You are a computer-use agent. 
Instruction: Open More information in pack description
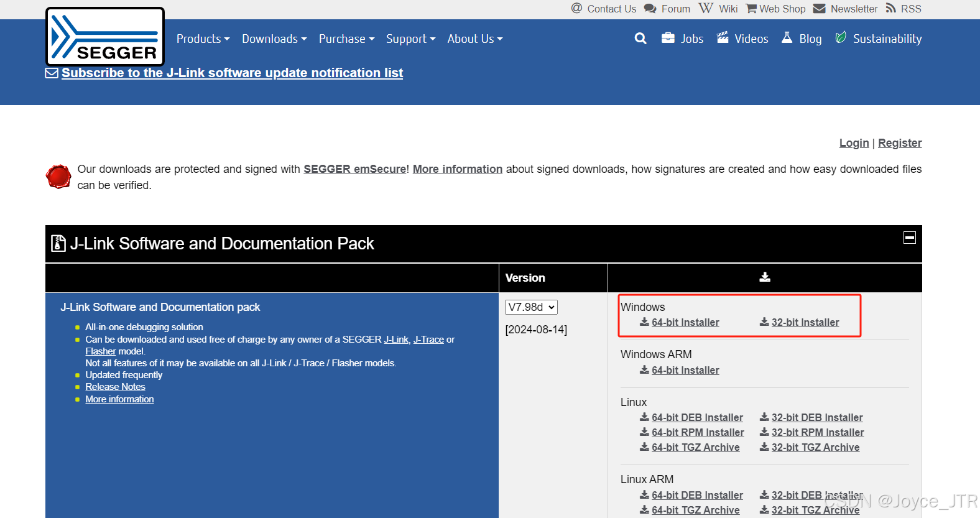[x=119, y=399]
